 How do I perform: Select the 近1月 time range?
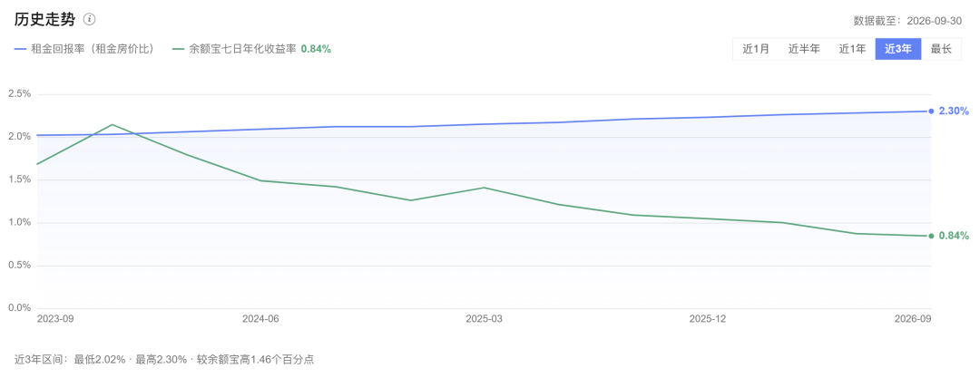point(756,49)
